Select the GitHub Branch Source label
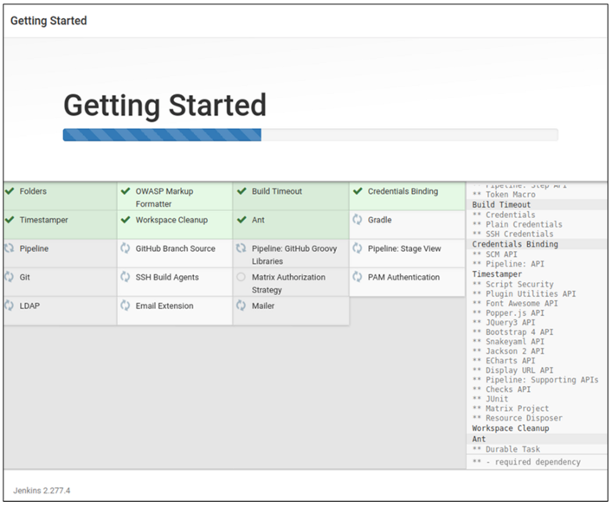 click(175, 249)
